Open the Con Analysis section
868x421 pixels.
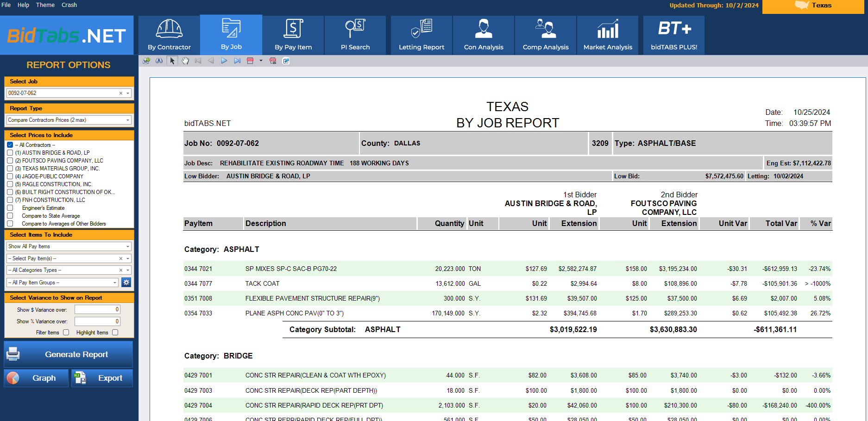[484, 35]
